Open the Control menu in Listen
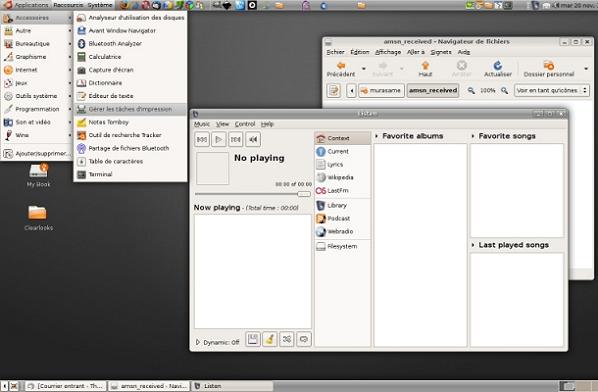The width and height of the screenshot is (598, 392). click(245, 124)
